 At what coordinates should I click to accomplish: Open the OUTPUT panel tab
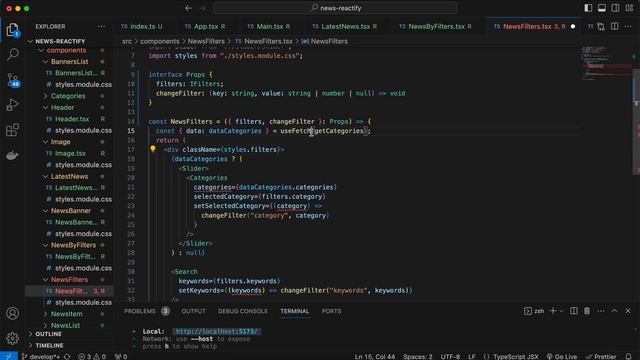click(x=193, y=311)
